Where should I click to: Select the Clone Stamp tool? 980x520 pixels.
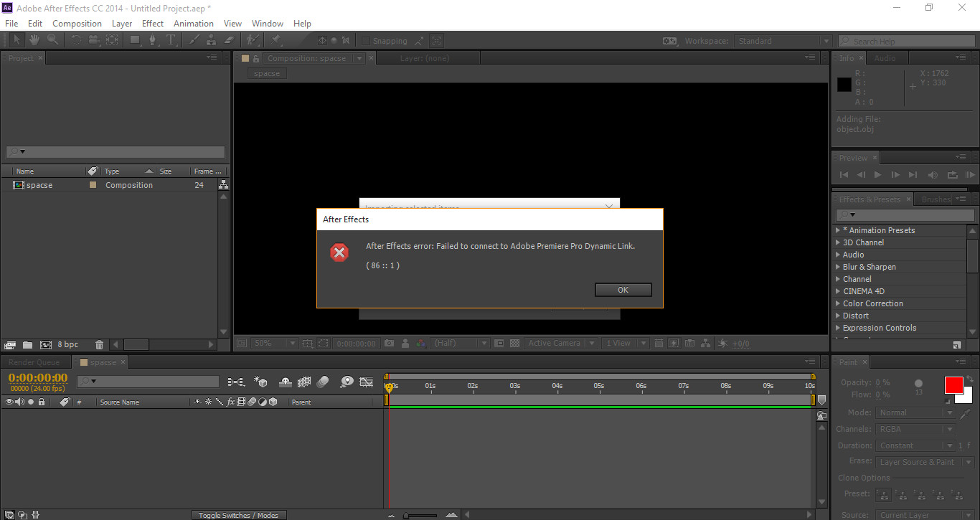(212, 40)
